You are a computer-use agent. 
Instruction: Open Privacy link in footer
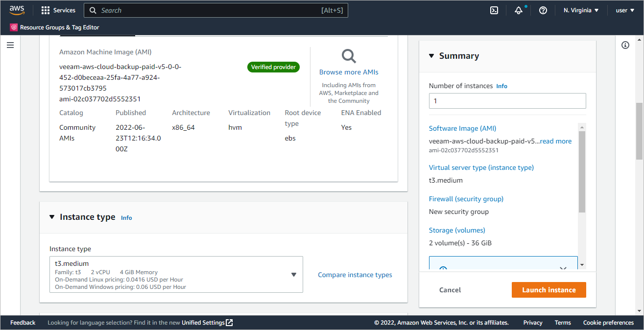533,323
